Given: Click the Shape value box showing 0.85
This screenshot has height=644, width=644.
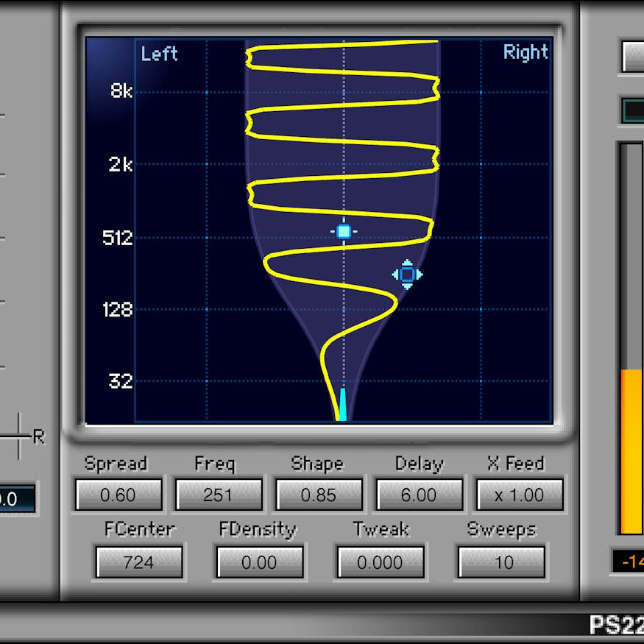Looking at the screenshot, I should coord(319,495).
